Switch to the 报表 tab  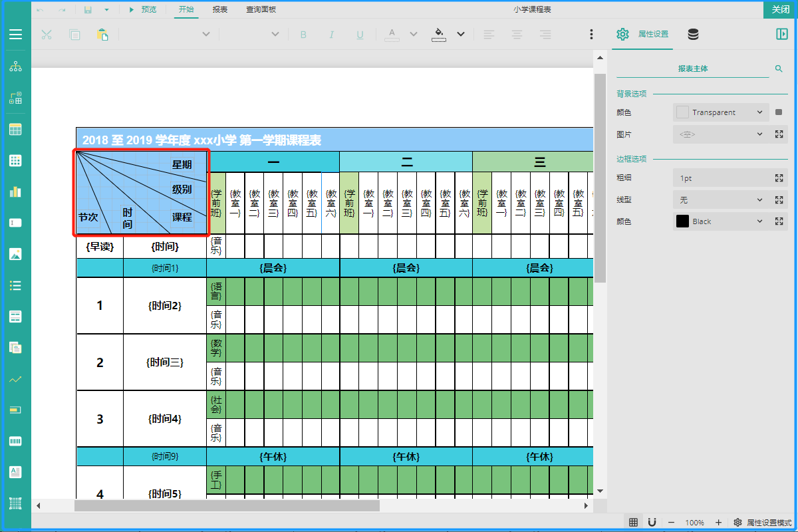pyautogui.click(x=219, y=9)
